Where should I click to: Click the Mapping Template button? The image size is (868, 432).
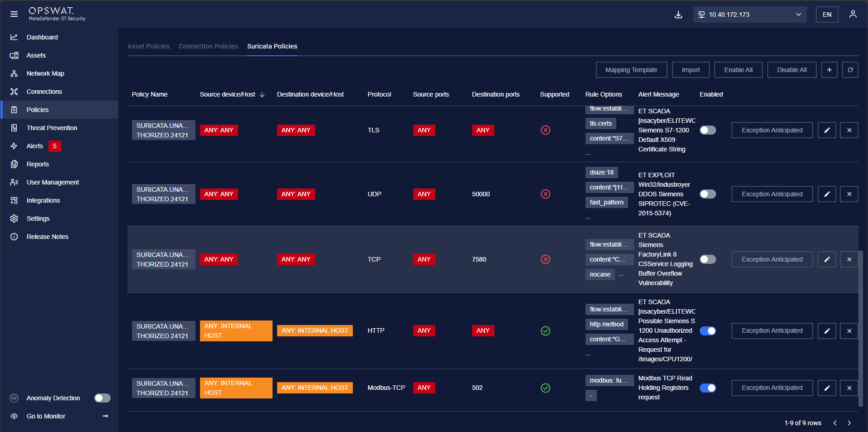pos(631,70)
